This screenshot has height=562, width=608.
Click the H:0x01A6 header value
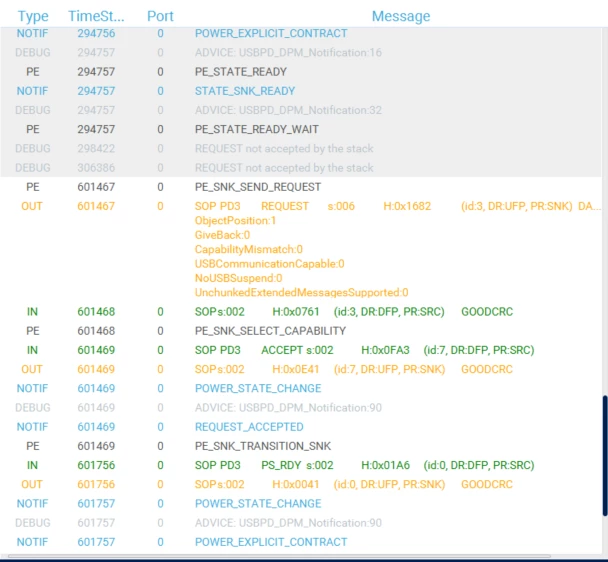coord(385,465)
